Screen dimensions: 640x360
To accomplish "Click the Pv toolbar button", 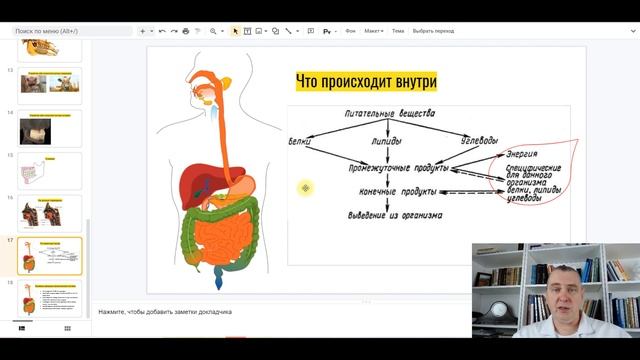I will point(327,31).
